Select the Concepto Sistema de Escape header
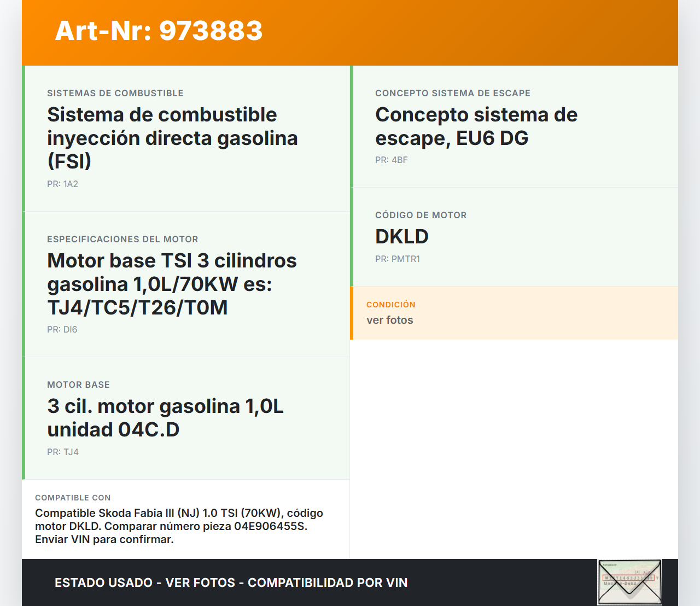700x606 pixels. coord(452,93)
